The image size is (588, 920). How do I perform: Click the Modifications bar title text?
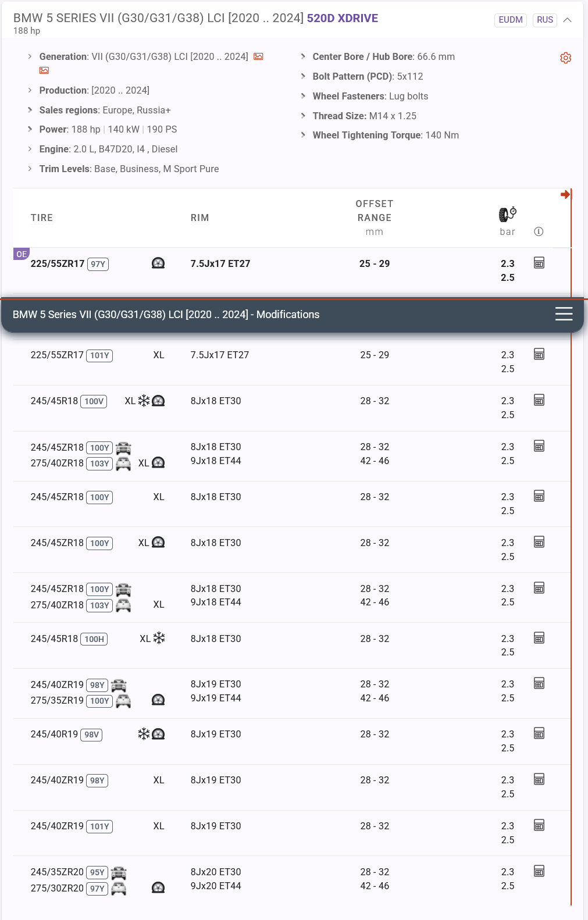click(x=166, y=314)
